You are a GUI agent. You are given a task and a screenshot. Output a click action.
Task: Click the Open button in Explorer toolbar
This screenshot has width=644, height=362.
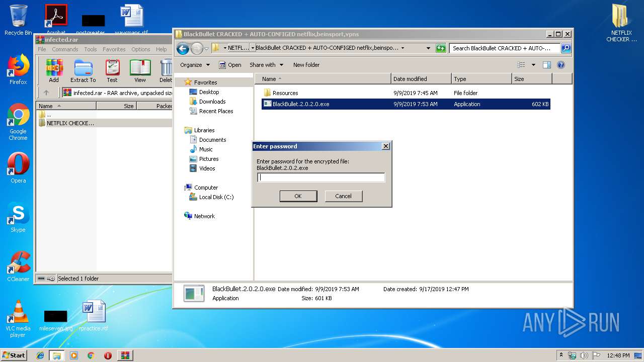coord(230,65)
